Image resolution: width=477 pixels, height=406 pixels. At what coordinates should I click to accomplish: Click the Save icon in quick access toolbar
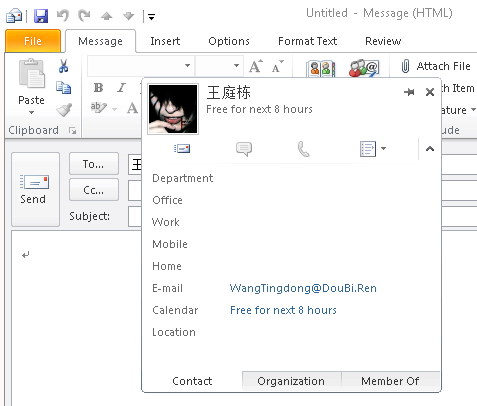[41, 16]
